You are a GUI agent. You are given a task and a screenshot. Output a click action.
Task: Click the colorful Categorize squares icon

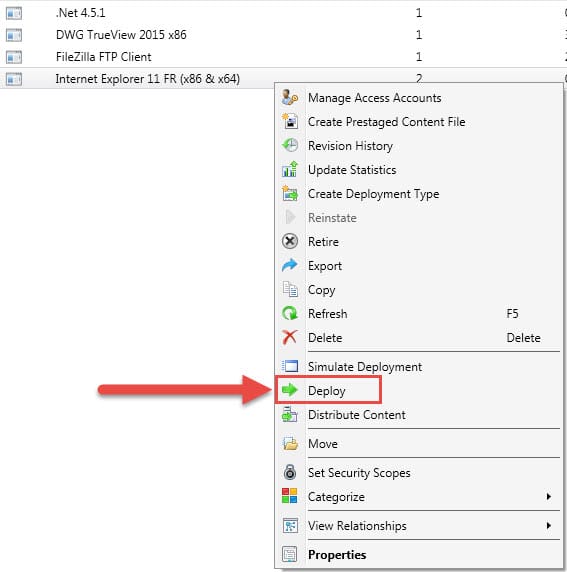(290, 496)
